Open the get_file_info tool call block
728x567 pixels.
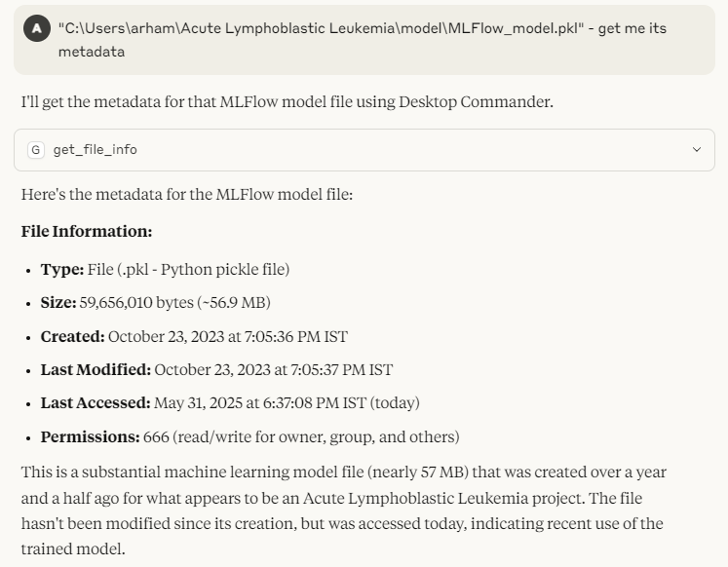[364, 150]
